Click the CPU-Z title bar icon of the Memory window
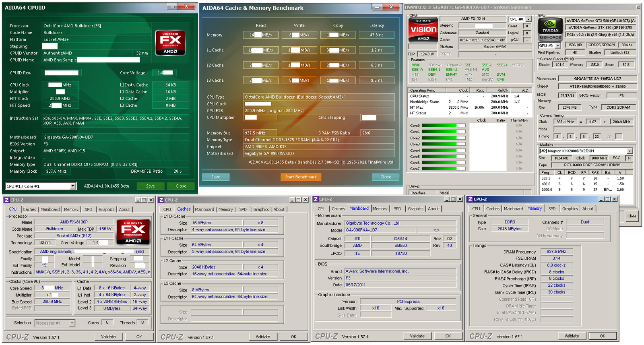This screenshot has width=644, height=345. coord(470,199)
